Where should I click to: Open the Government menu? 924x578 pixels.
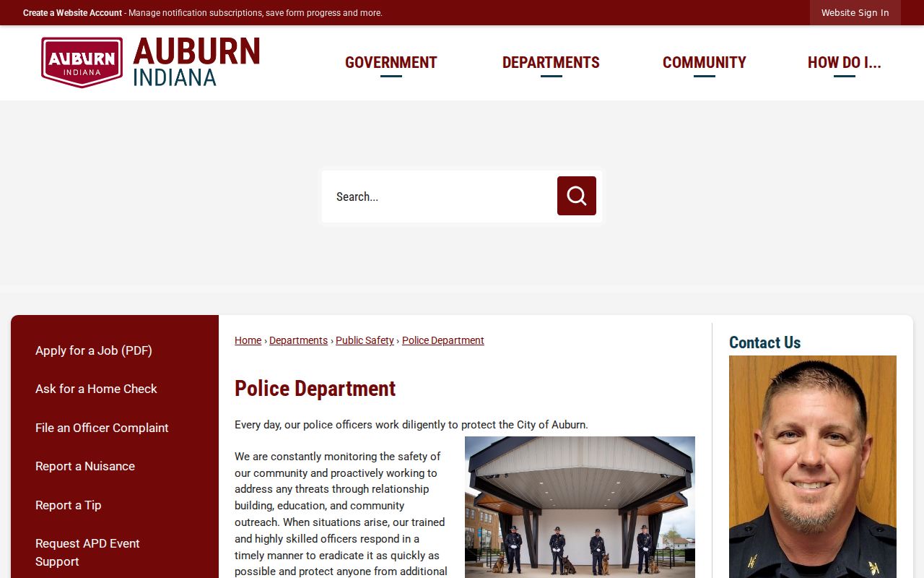391,63
